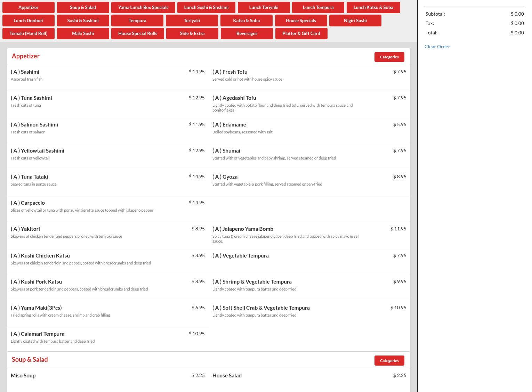The height and width of the screenshot is (392, 532).
Task: Pick the House Salad item
Action: (x=309, y=379)
